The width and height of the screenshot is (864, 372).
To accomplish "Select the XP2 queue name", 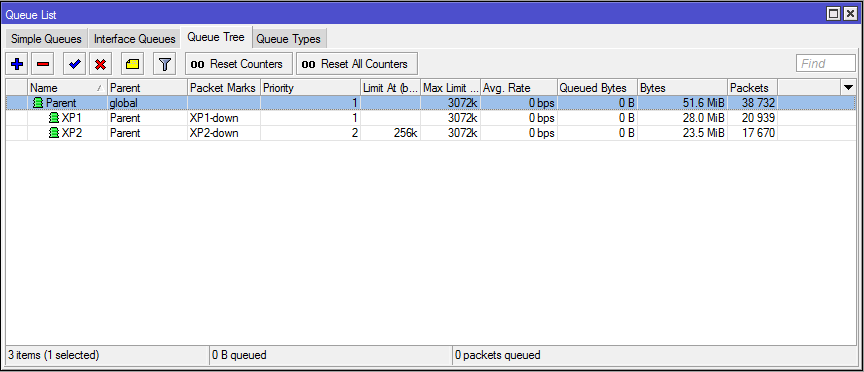I will click(x=72, y=133).
